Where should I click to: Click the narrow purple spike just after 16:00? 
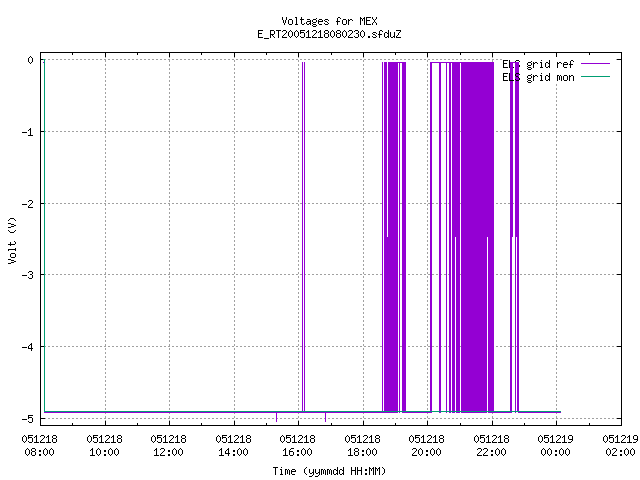pos(303,237)
